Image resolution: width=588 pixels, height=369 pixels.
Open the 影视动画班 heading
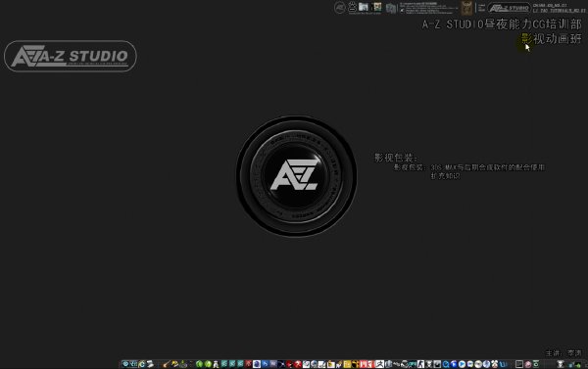click(552, 38)
